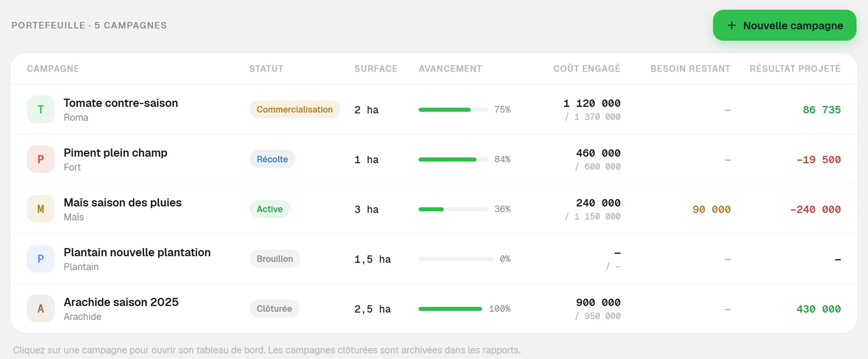The height and width of the screenshot is (359, 868).
Task: Click the PORTEFEUILLE · 5 CAMPAGNES heading
Action: 89,25
